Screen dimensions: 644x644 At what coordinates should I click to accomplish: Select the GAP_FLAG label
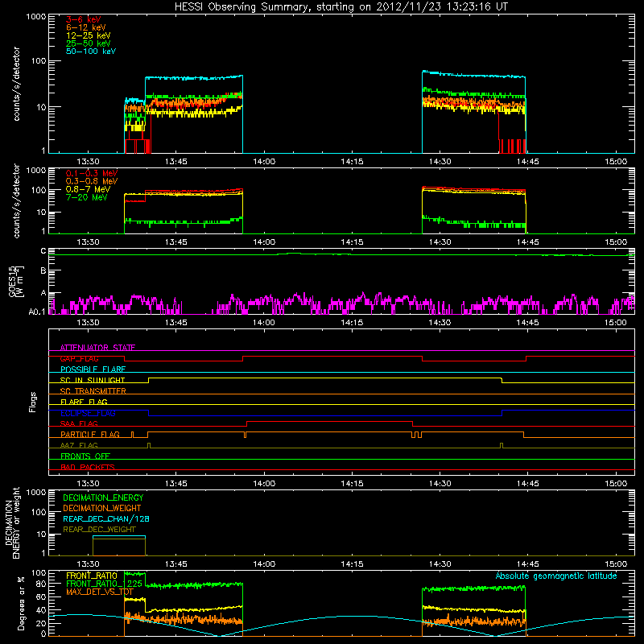(x=79, y=358)
